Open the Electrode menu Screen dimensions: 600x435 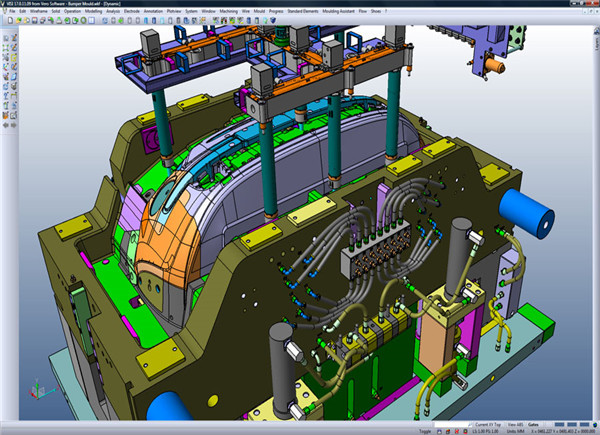point(131,11)
